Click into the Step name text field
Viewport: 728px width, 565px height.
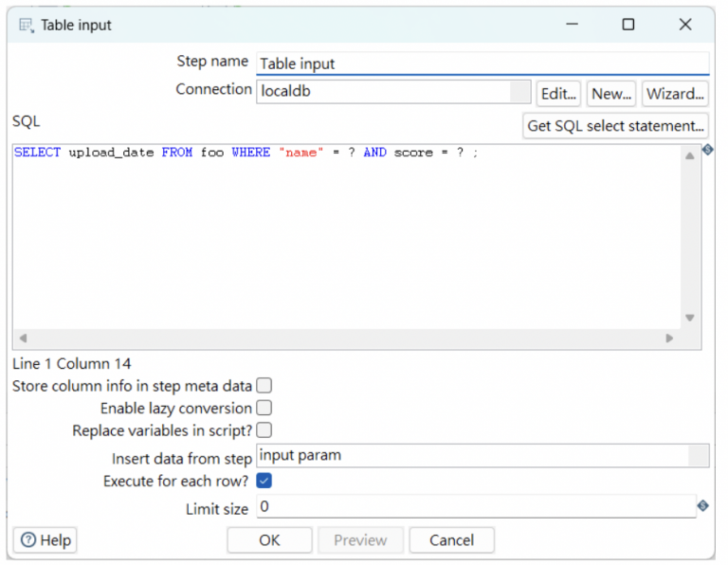(482, 64)
